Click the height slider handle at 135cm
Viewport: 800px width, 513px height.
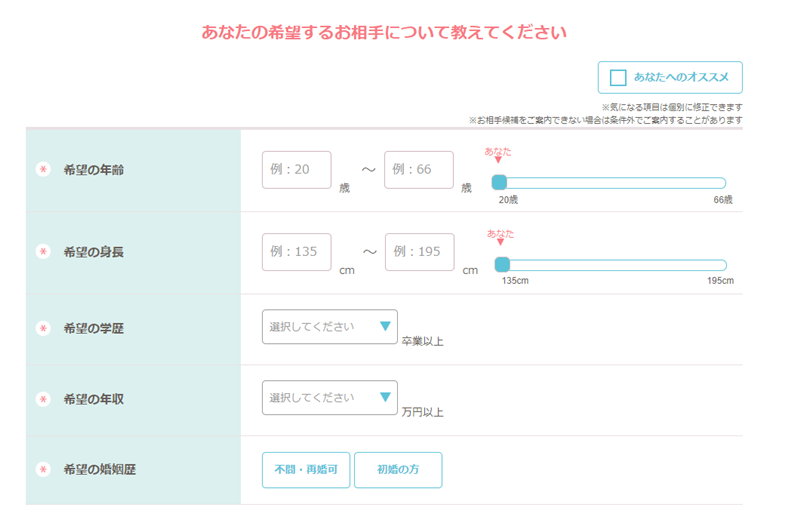(x=502, y=265)
